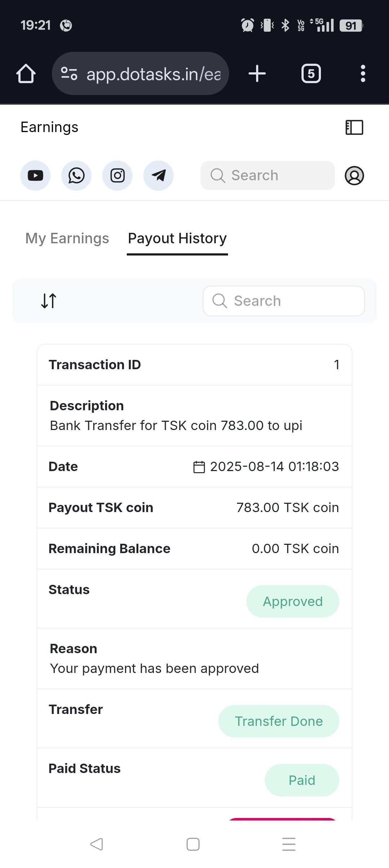Screen dimensions: 389x868
Task: Open the YouTube social icon
Action: [35, 176]
